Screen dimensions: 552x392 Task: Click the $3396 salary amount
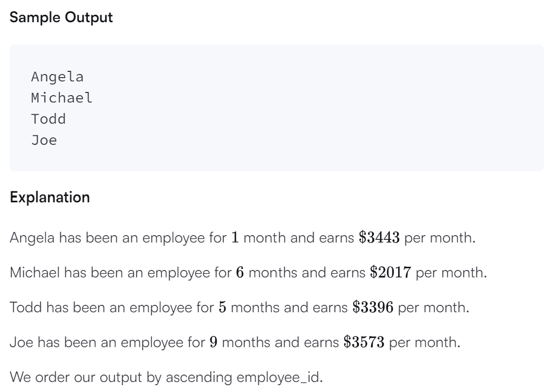pos(373,307)
